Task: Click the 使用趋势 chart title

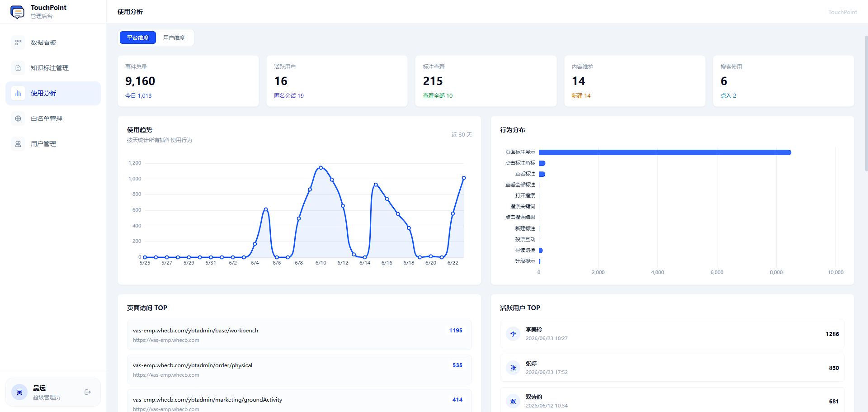Action: coord(140,130)
